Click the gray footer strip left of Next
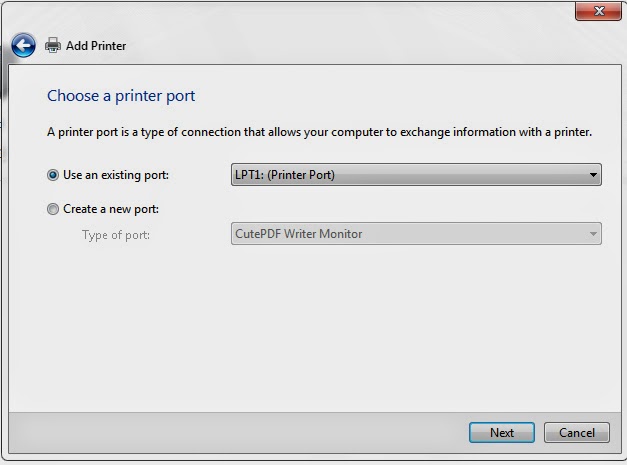Screen dimensions: 627x465 pos(238,433)
